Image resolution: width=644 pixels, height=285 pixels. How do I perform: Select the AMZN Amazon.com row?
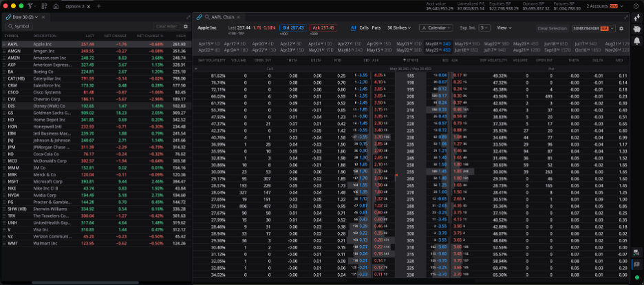click(96, 58)
